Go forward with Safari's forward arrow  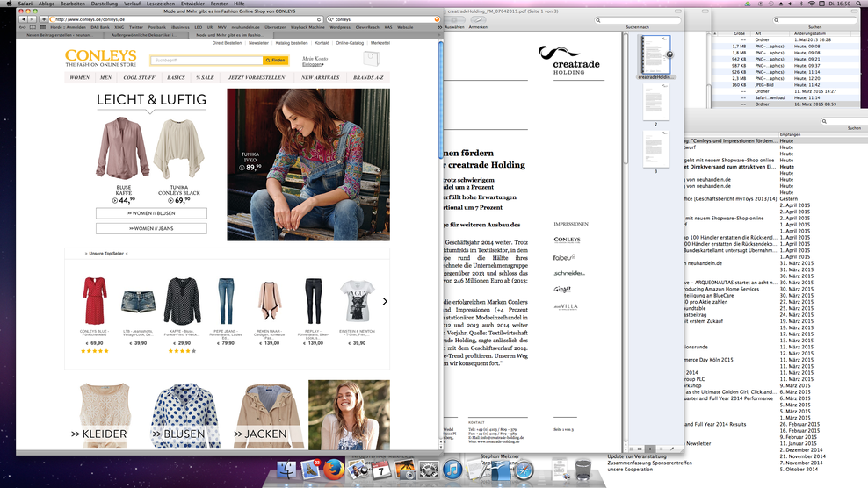pos(31,18)
